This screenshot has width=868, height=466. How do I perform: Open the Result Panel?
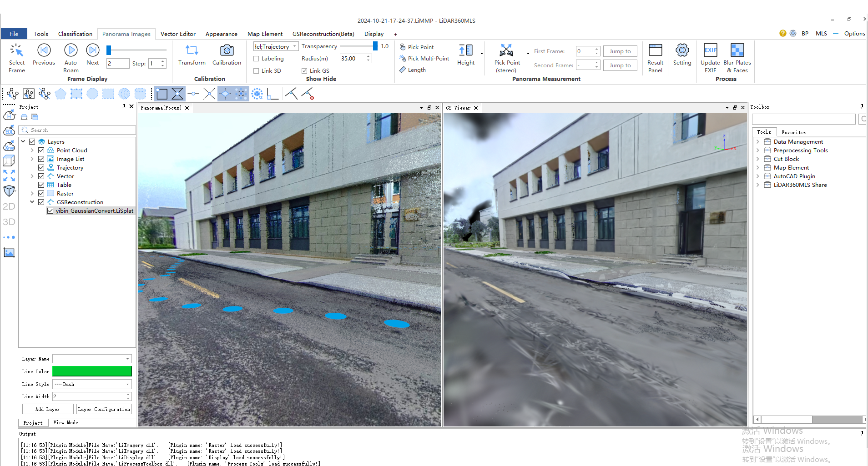(655, 58)
